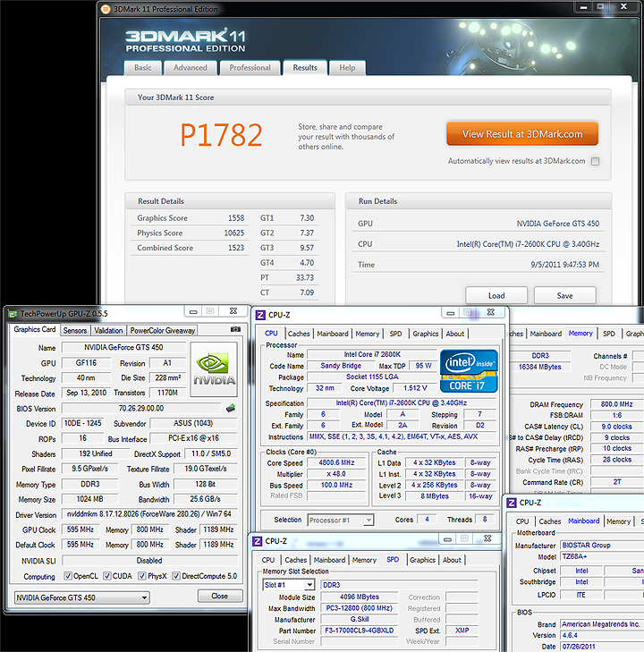The height and width of the screenshot is (652, 644).
Task: Close the 3DMark 11 window
Action: click(623, 6)
